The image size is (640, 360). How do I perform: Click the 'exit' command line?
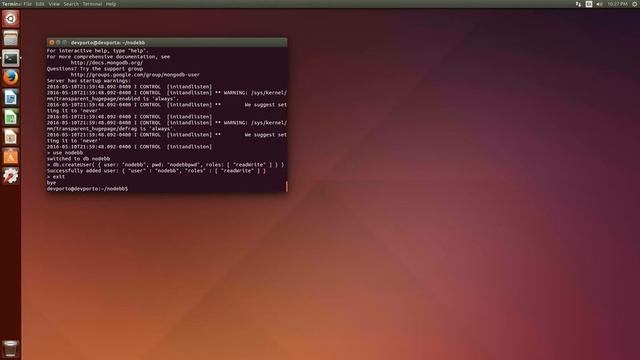[x=56, y=177]
